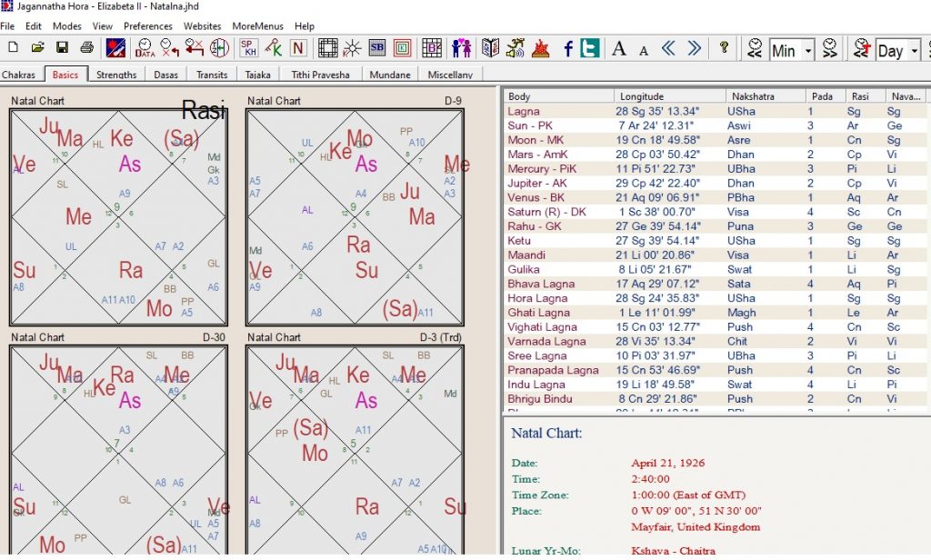Screen dimensions: 931x560
Task: Open the MoreMenus menu
Action: pyautogui.click(x=257, y=26)
